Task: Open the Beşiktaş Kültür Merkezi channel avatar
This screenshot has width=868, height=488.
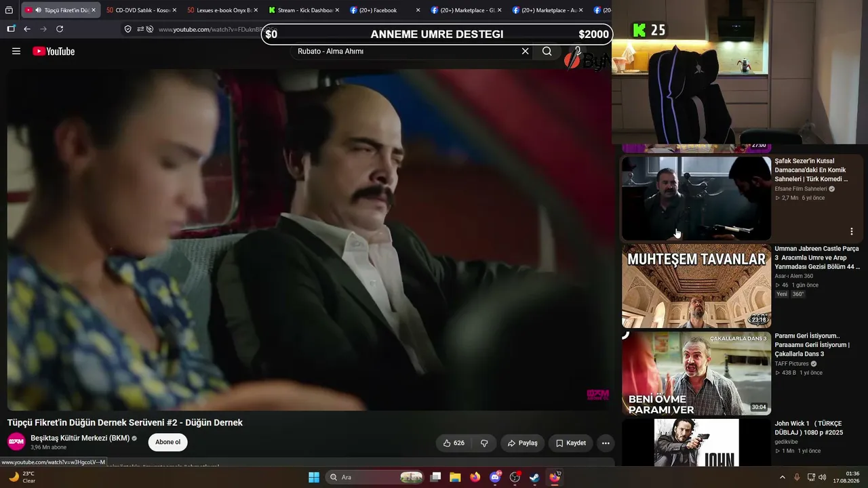Action: pos(16,442)
